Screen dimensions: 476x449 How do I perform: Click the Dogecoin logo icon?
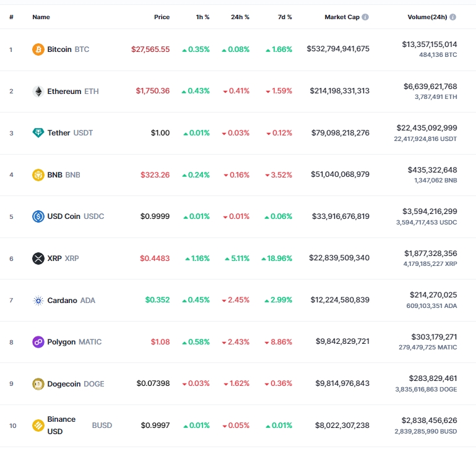(x=38, y=384)
